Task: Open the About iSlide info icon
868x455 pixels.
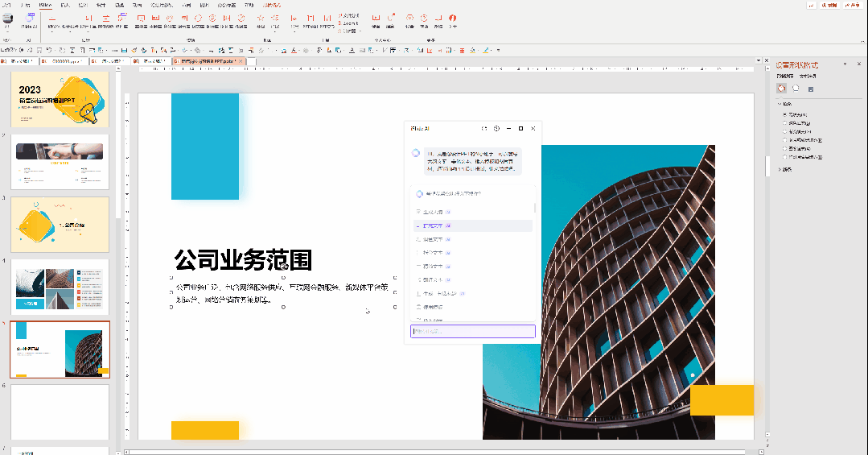Action: 453,20
